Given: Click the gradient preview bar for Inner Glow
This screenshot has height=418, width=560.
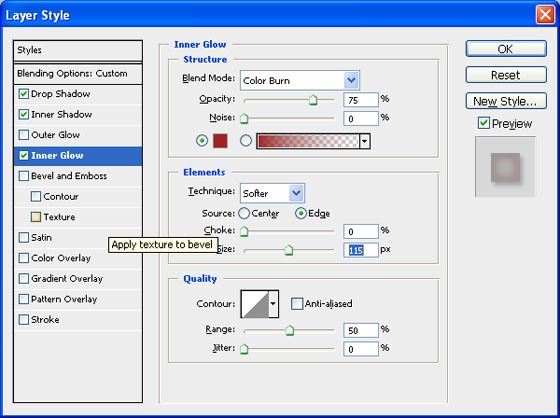Looking at the screenshot, I should point(308,141).
